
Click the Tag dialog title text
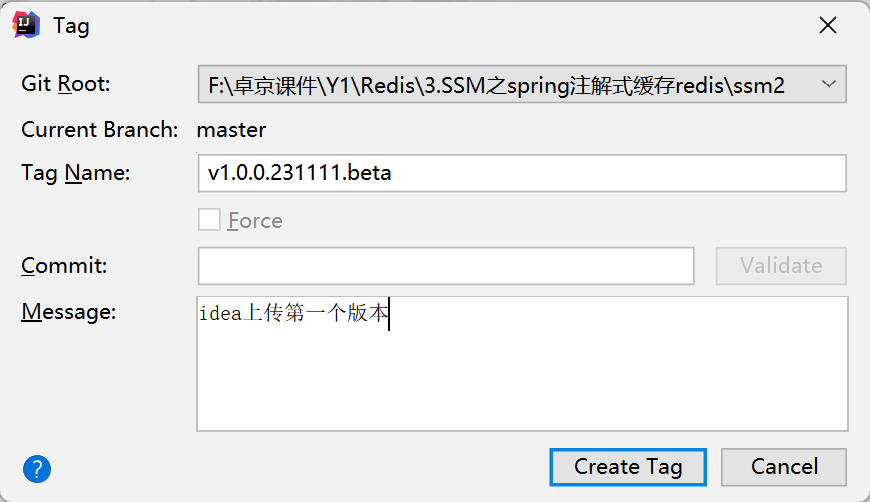click(x=72, y=26)
